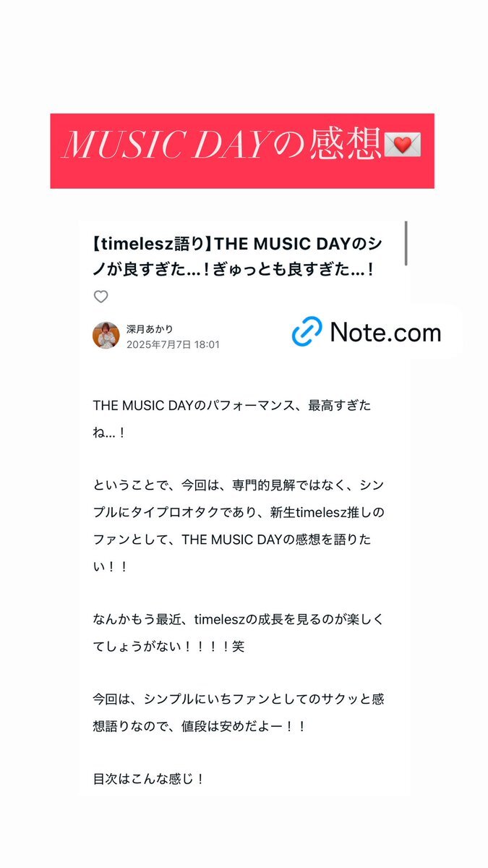Open the Note.com link sticker
The height and width of the screenshot is (868, 488).
point(367,332)
